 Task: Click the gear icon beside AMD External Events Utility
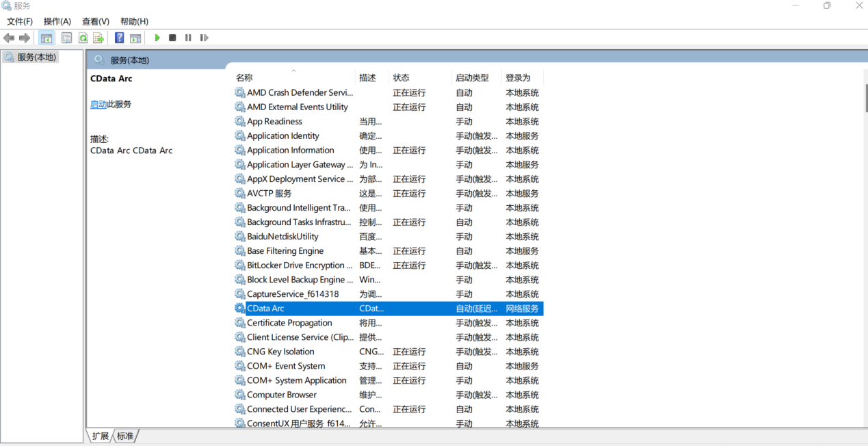click(x=239, y=107)
